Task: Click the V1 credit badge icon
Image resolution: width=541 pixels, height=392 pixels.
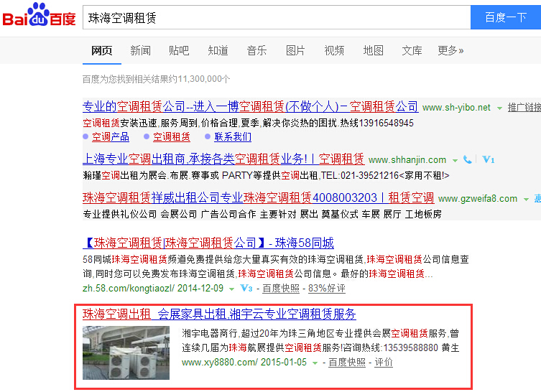Action: (x=489, y=159)
